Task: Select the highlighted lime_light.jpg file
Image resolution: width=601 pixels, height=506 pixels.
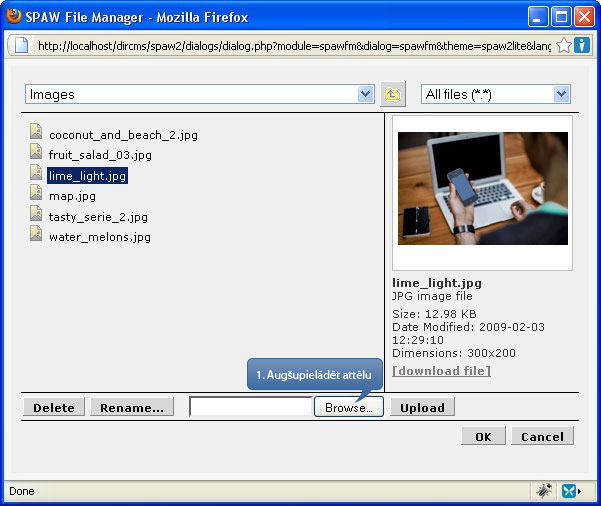Action: click(x=87, y=176)
